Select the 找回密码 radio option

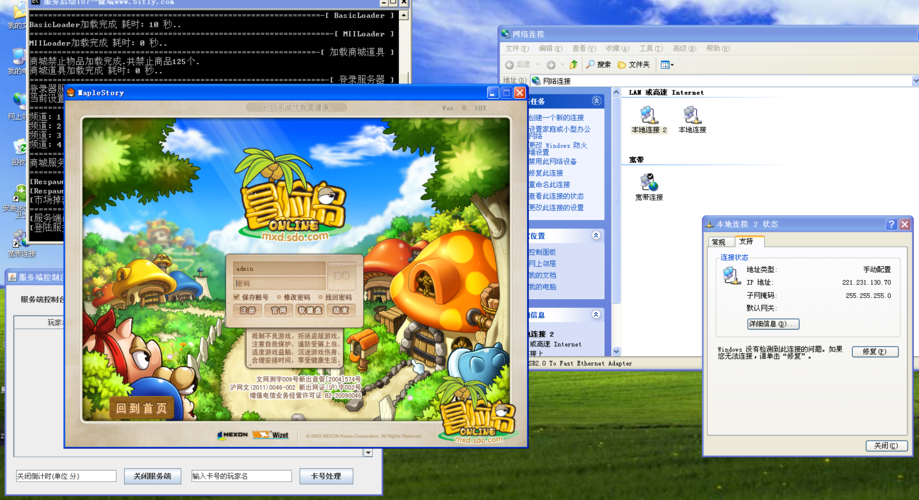[335, 297]
